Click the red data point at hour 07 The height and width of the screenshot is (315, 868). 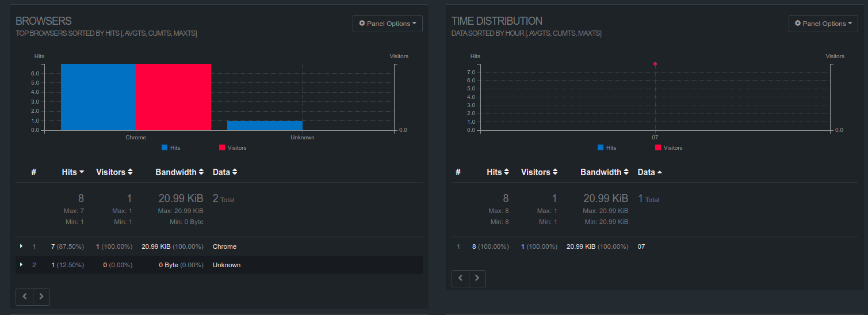pyautogui.click(x=655, y=64)
